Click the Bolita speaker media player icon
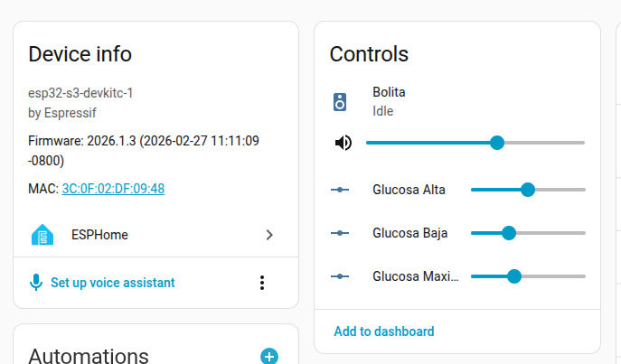 pos(340,102)
